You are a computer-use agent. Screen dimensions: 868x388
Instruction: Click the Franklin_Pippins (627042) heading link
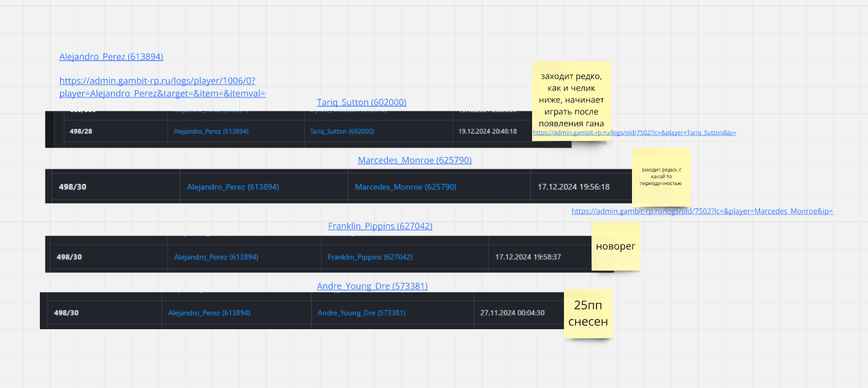[x=380, y=226]
